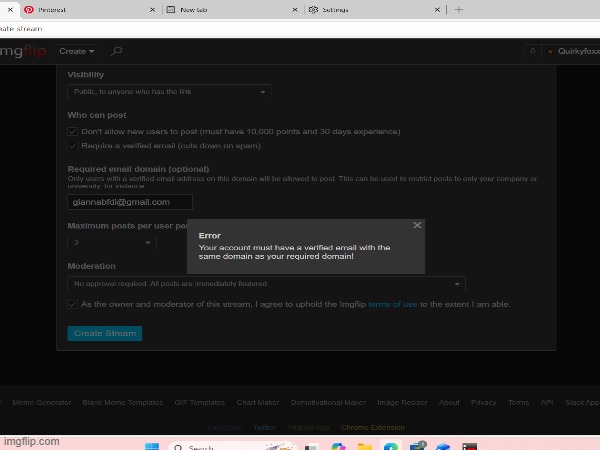Open Demotivational Maker footer link

[x=328, y=403]
